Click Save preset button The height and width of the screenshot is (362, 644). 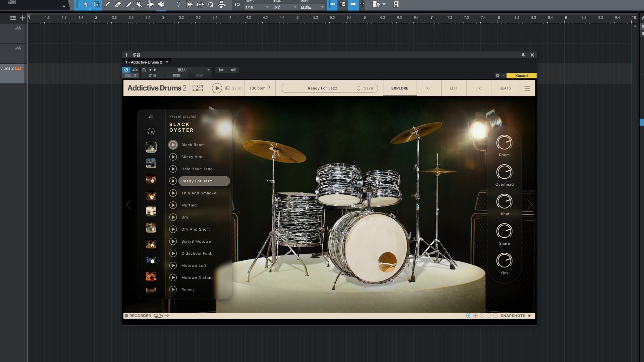pos(368,88)
